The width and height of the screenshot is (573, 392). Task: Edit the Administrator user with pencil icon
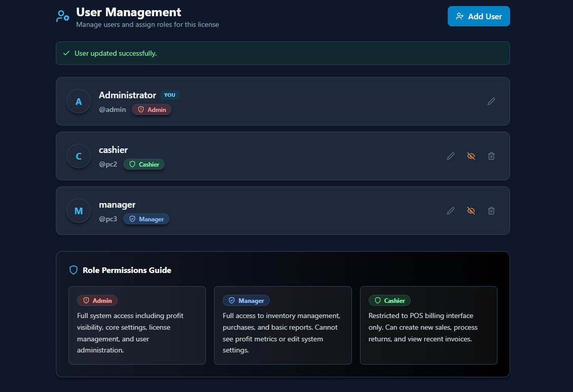[491, 101]
